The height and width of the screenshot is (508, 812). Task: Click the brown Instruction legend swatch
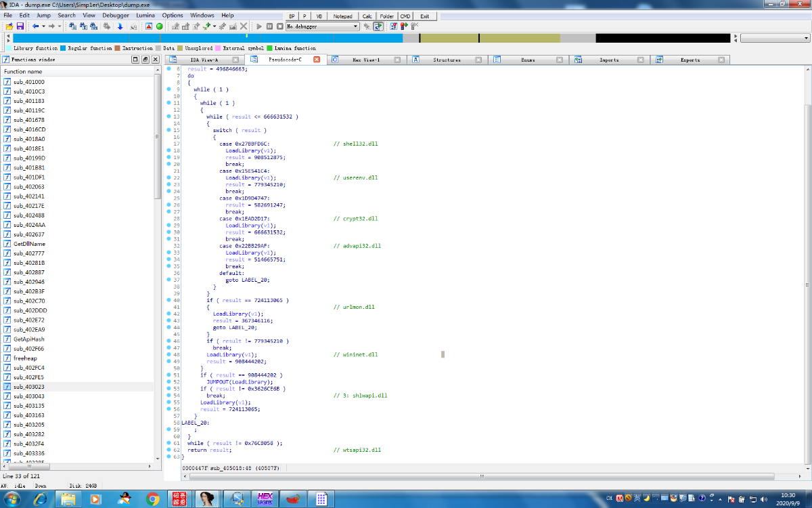[x=117, y=48]
